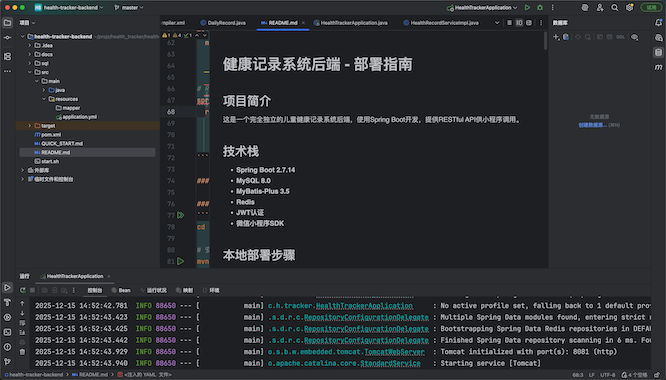This screenshot has height=380, width=666.
Task: Add a new data source with plus icon
Action: click(556, 37)
